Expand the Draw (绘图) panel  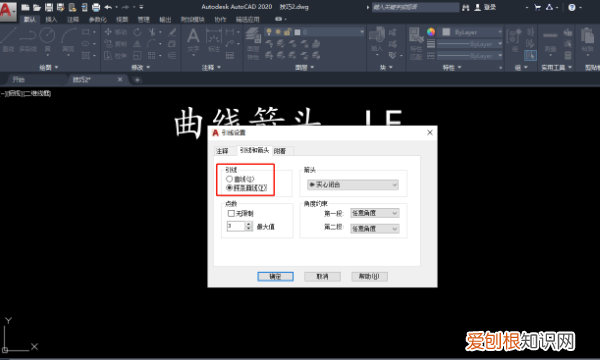point(49,67)
